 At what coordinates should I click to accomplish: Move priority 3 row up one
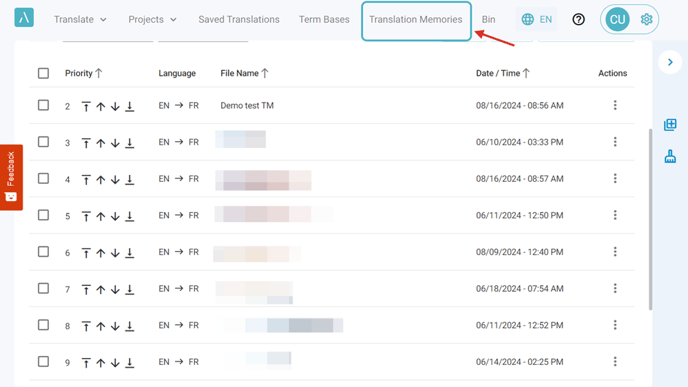click(x=100, y=143)
